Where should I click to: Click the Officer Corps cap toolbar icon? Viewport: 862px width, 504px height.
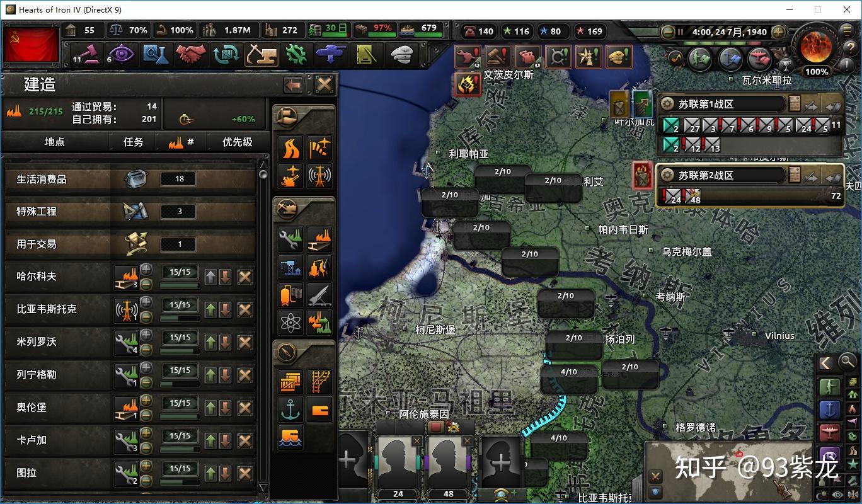401,54
